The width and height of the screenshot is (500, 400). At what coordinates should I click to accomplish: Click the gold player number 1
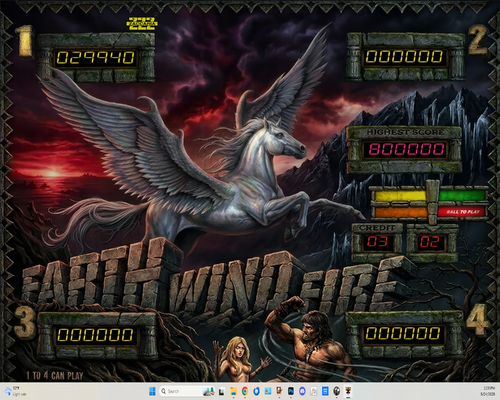coord(24,41)
